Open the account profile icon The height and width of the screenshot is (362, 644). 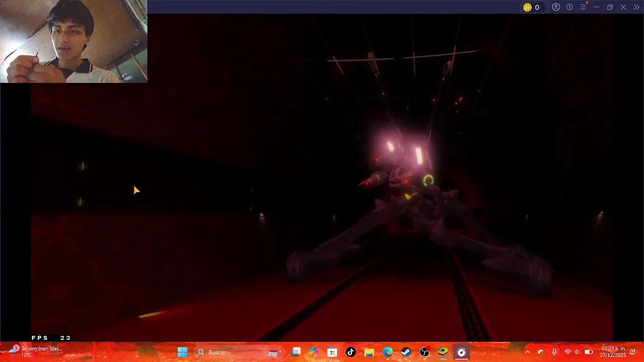pyautogui.click(x=556, y=7)
